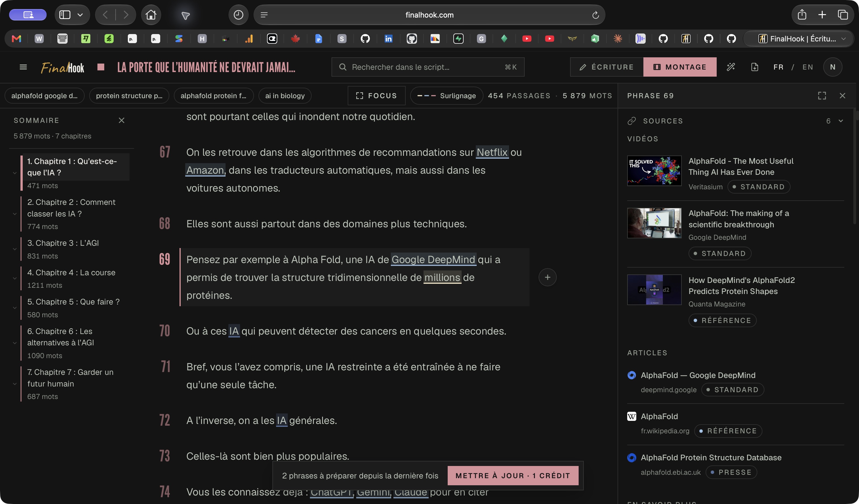The width and height of the screenshot is (859, 504).
Task: Click the browser share icon
Action: 802,15
